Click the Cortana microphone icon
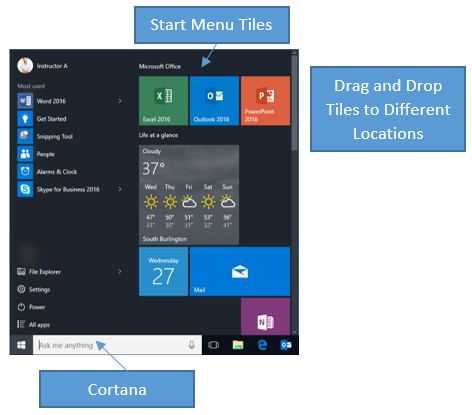Image resolution: width=472 pixels, height=415 pixels. coord(192,345)
